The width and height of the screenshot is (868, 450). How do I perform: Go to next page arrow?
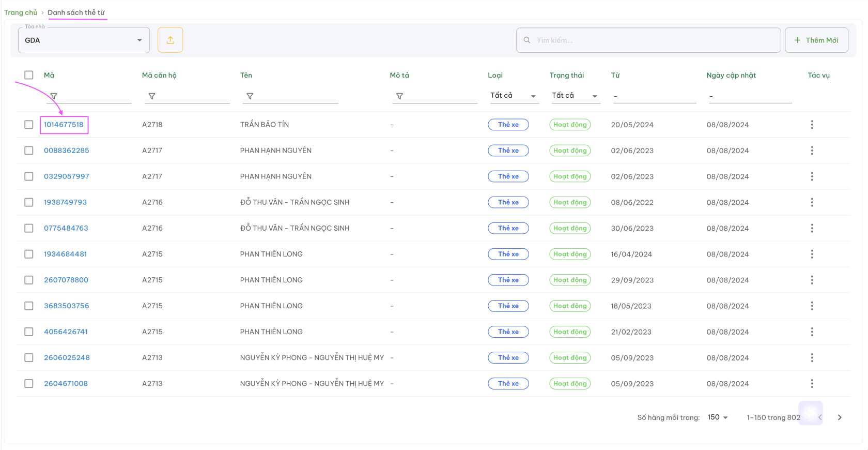tap(840, 417)
